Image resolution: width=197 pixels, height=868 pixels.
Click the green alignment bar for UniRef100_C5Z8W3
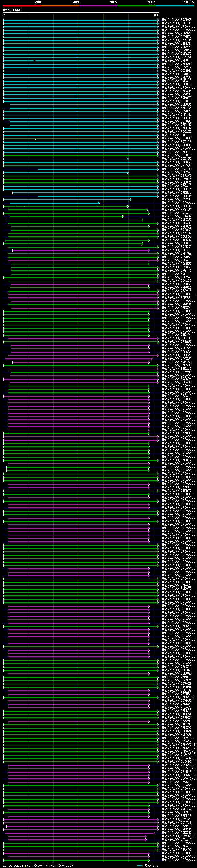[81, 139]
